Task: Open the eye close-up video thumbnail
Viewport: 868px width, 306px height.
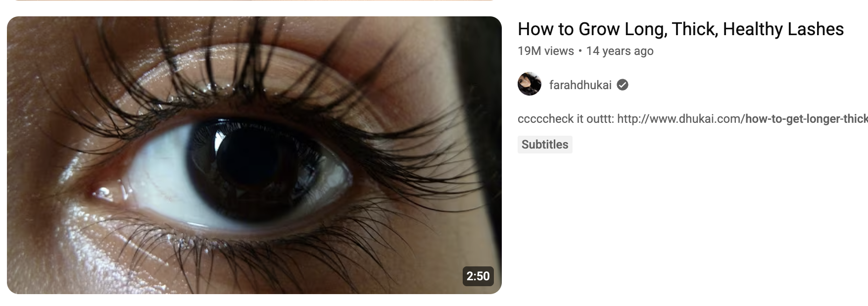Action: (x=254, y=155)
